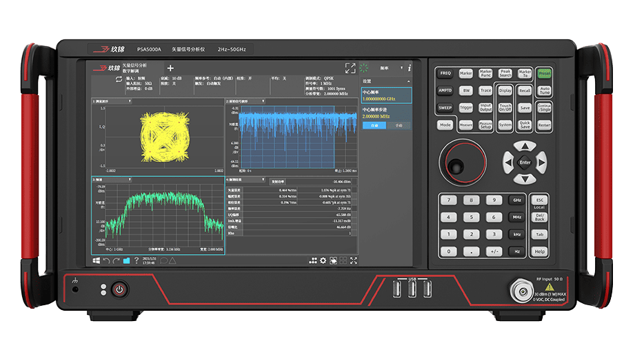Click the "Rho" row label in results table
The image size is (644, 361).
coord(231,233)
